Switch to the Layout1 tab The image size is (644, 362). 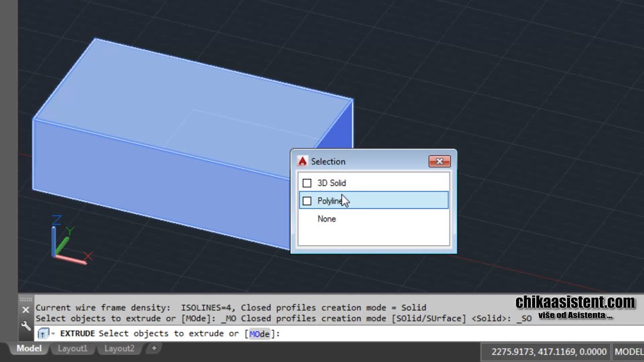[x=72, y=348]
